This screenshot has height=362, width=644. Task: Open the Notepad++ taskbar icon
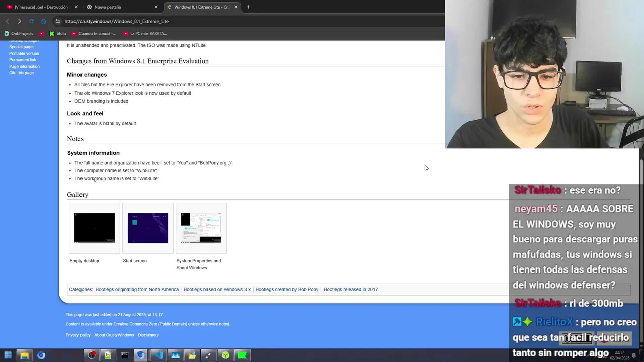[x=108, y=355]
